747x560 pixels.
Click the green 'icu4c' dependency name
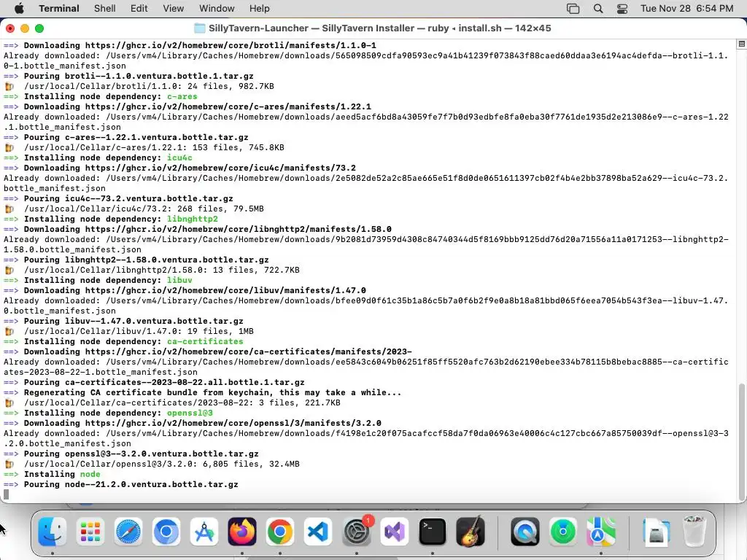(179, 157)
